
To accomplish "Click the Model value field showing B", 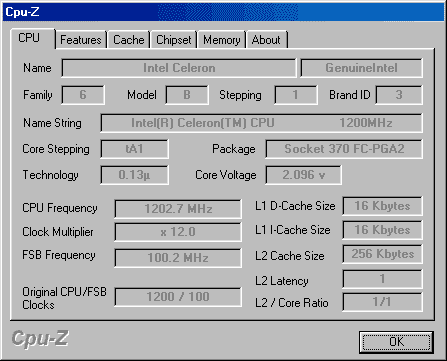I will (x=187, y=95).
